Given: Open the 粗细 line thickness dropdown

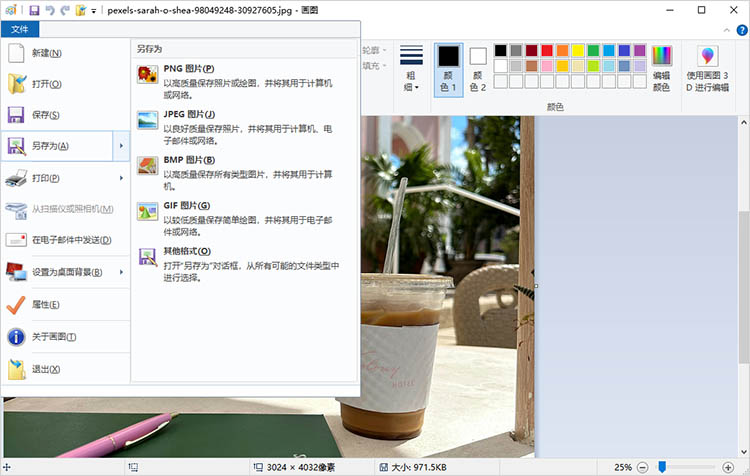Looking at the screenshot, I should tap(411, 68).
